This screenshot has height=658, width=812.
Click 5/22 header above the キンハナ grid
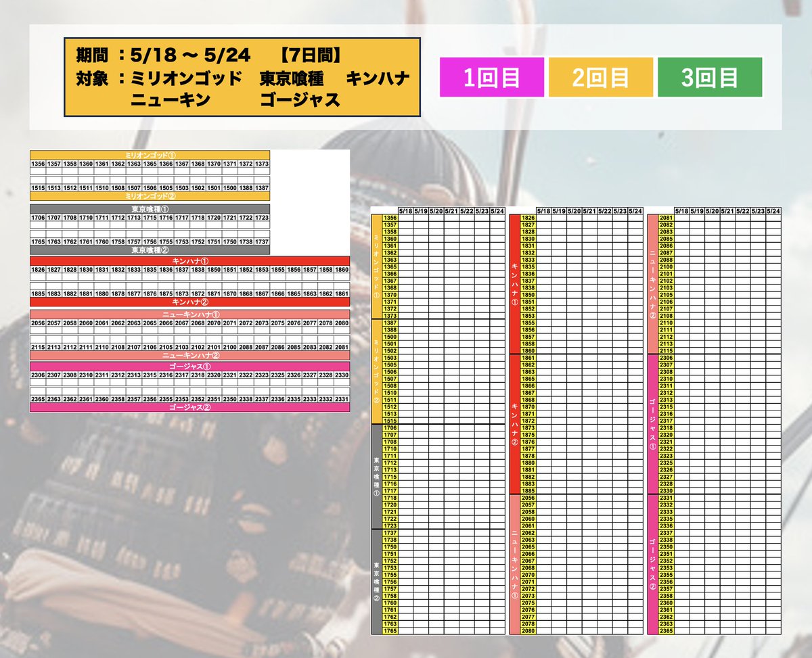[605, 210]
